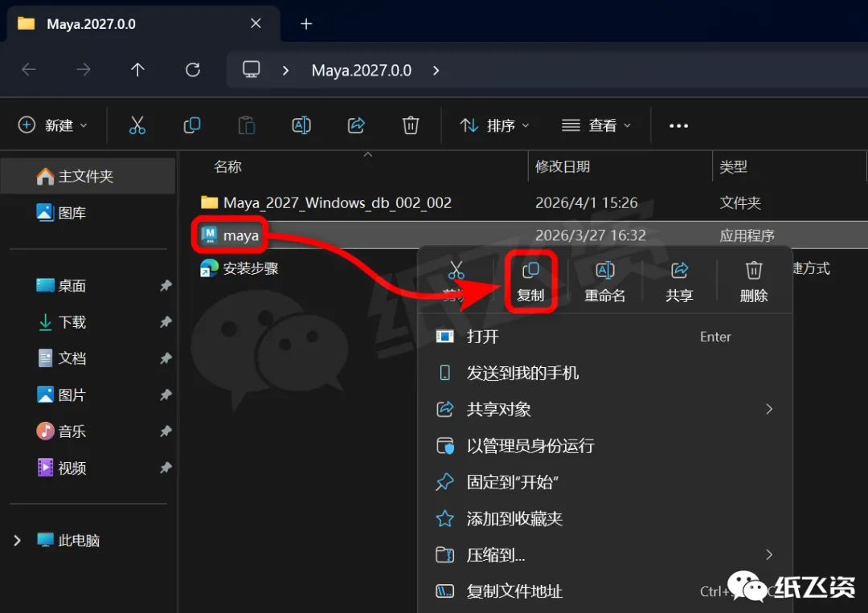868x613 pixels.
Task: Go back with the left arrow
Action: (29, 70)
